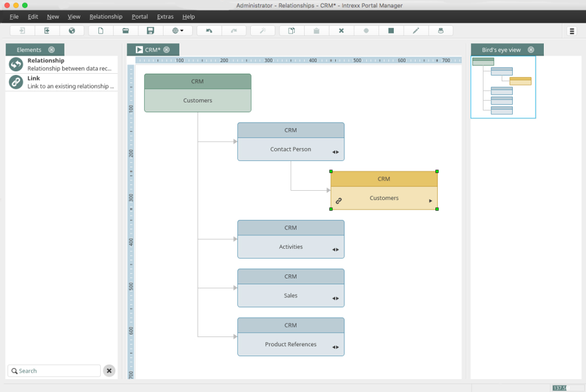Select the CRM* editor tab

(153, 49)
